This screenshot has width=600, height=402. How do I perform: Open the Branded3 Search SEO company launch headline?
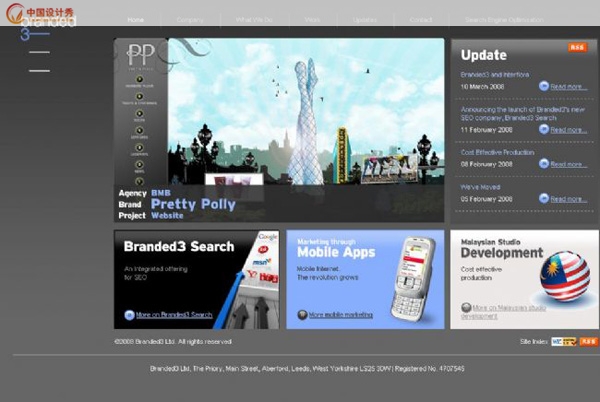click(522, 114)
